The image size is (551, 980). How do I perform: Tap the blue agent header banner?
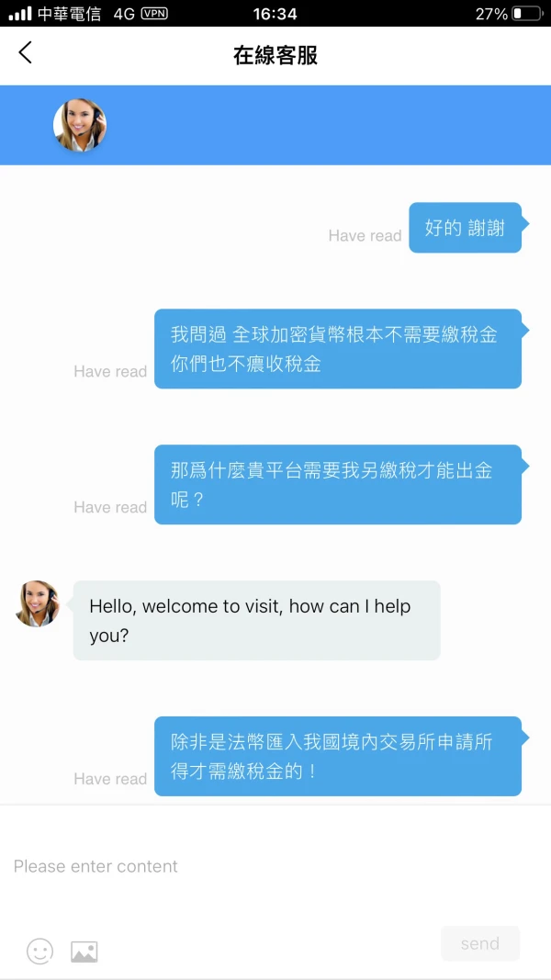coord(275,125)
